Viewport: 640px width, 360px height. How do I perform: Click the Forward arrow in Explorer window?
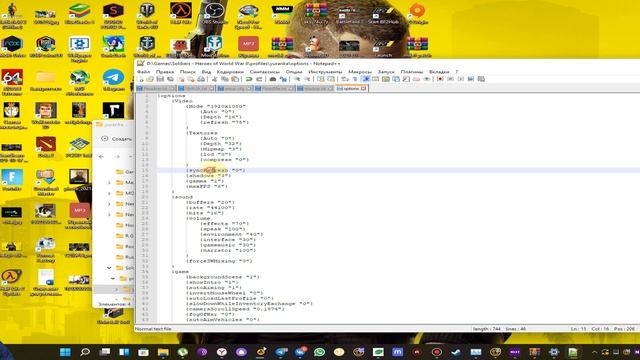point(117,156)
